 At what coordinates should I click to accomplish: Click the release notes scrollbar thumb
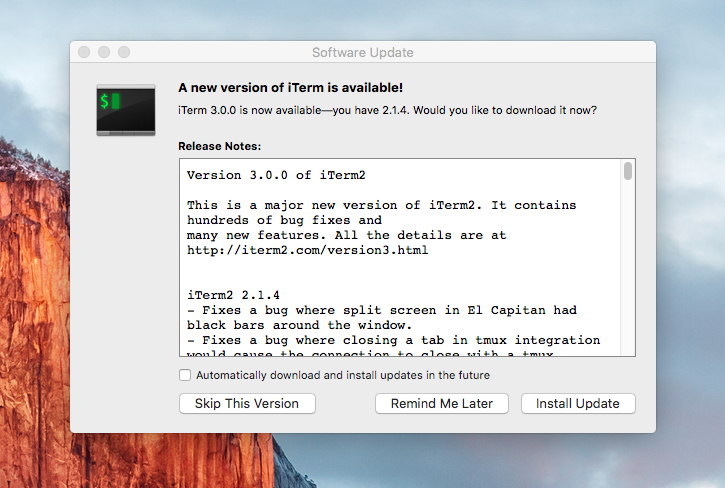(628, 172)
